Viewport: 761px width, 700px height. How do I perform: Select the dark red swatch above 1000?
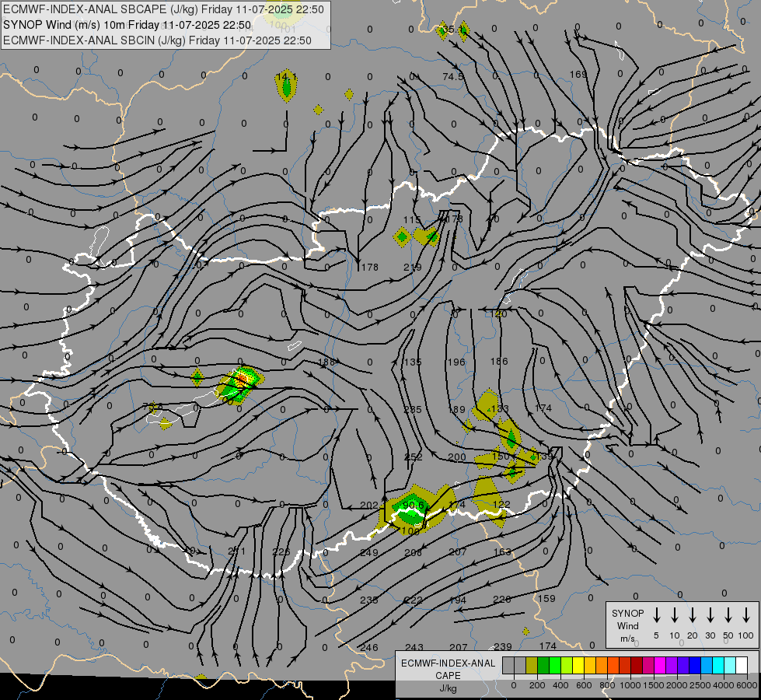(x=637, y=666)
